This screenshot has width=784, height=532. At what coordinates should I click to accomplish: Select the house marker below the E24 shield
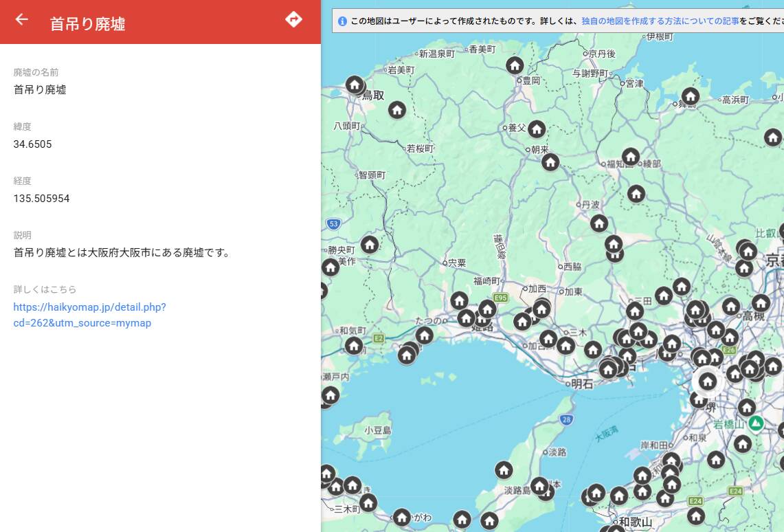click(695, 516)
